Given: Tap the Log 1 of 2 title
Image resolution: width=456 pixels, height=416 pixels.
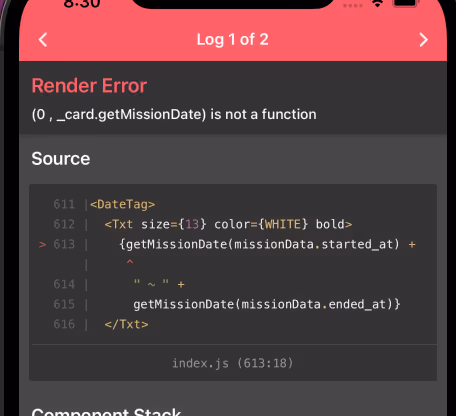Looking at the screenshot, I should point(232,40).
